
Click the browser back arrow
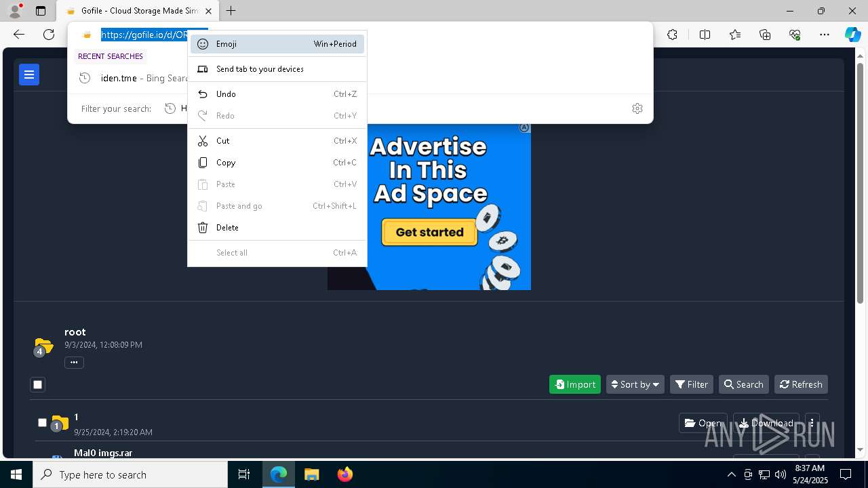(x=19, y=35)
